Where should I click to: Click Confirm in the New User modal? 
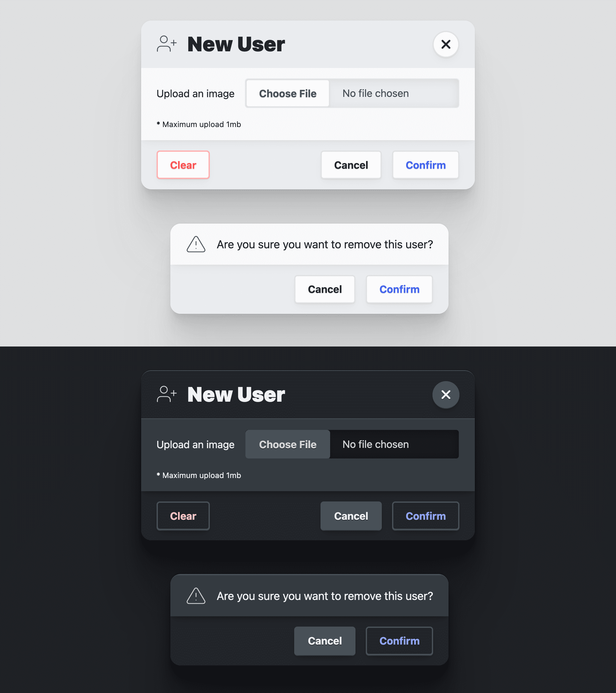click(426, 165)
